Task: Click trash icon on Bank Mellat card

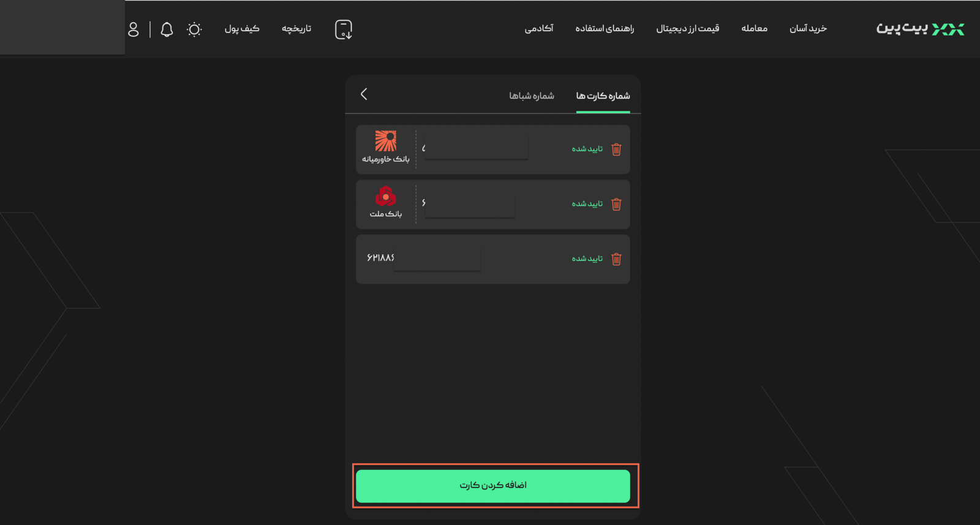Action: [616, 204]
